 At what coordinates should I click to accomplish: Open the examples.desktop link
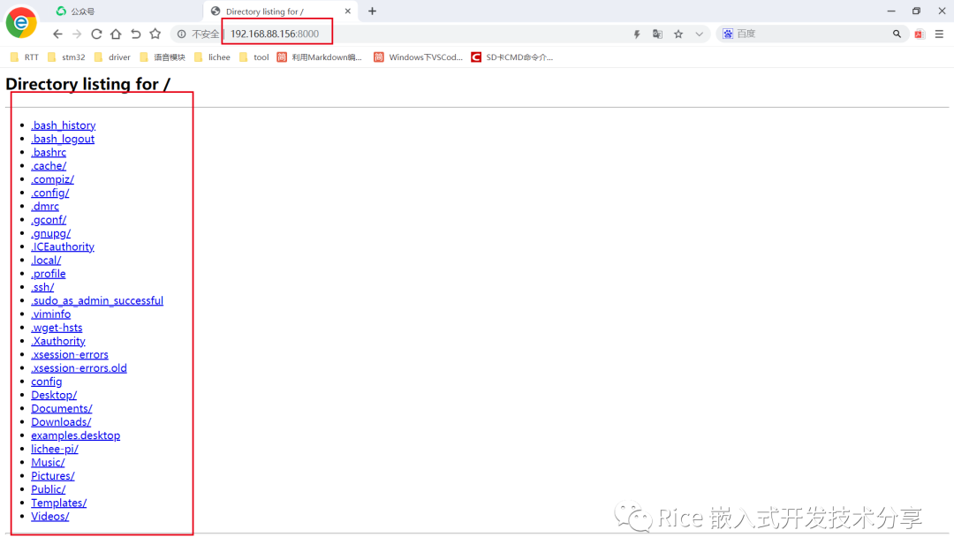[x=75, y=435]
